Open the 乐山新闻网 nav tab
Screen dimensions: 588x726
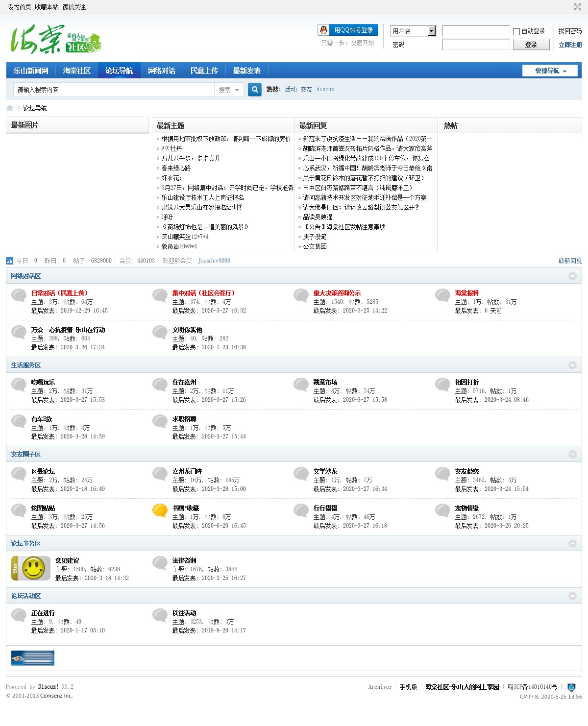coord(31,71)
